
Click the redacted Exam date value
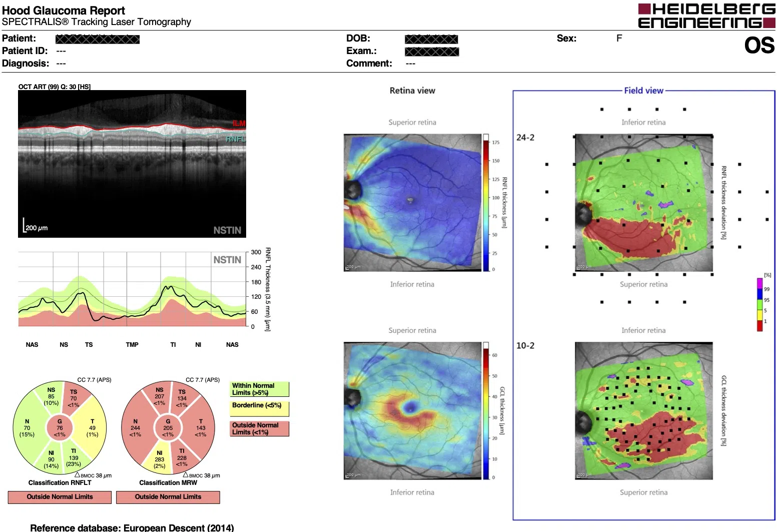[x=432, y=52]
